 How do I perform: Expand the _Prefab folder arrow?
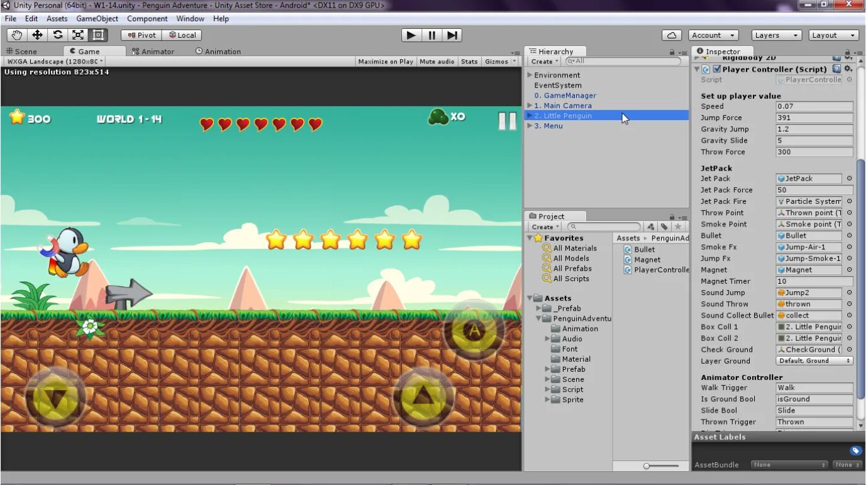(539, 308)
